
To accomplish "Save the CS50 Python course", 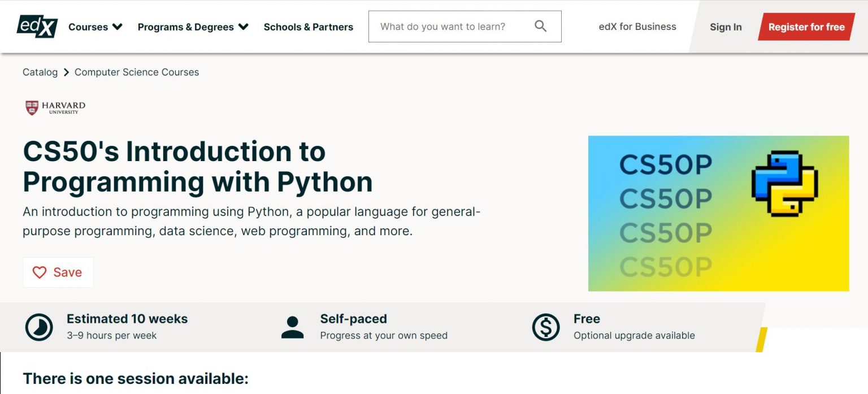I will 58,272.
